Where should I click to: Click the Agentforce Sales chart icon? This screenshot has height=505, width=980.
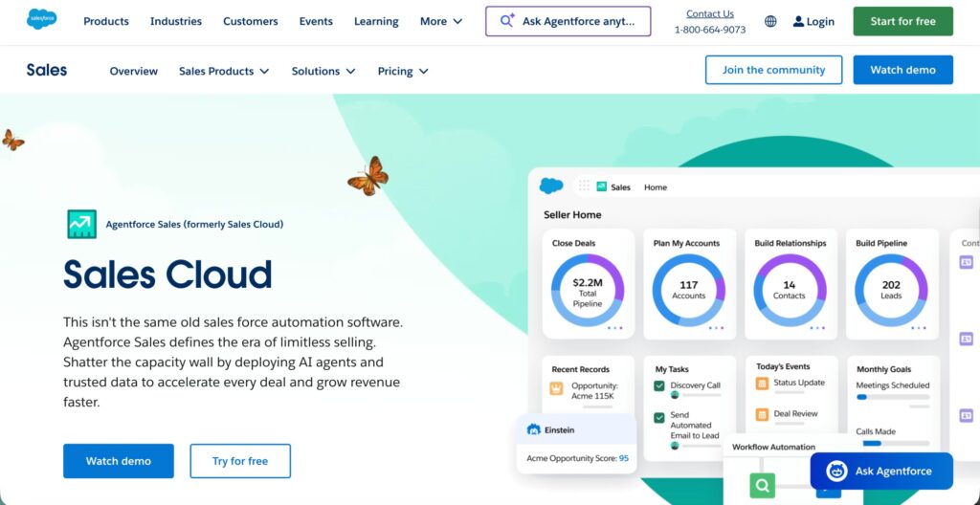pos(82,224)
